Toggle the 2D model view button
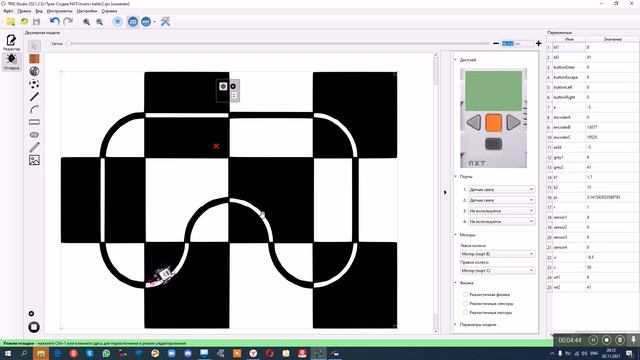640x360 pixels. point(133,22)
